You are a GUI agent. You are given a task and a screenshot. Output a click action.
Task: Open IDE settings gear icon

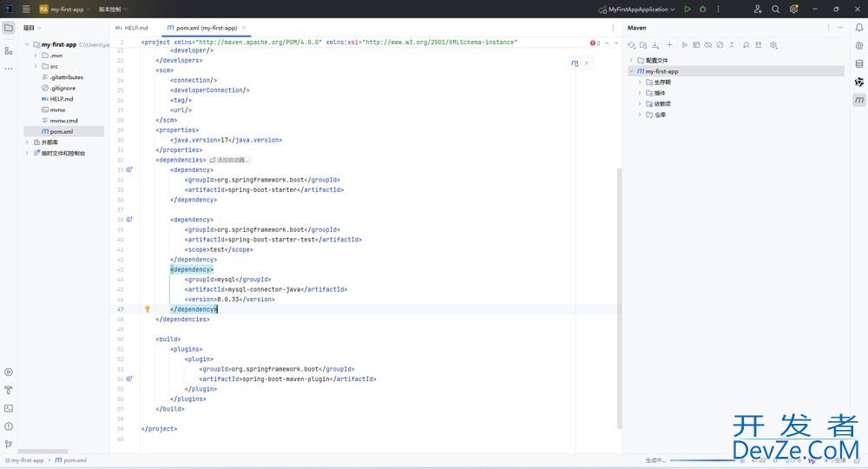(794, 9)
